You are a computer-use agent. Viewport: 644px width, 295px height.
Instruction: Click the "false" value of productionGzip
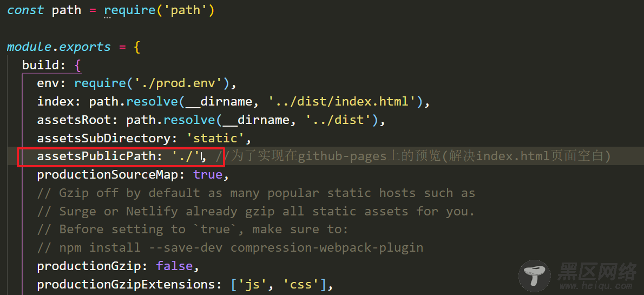[174, 266]
